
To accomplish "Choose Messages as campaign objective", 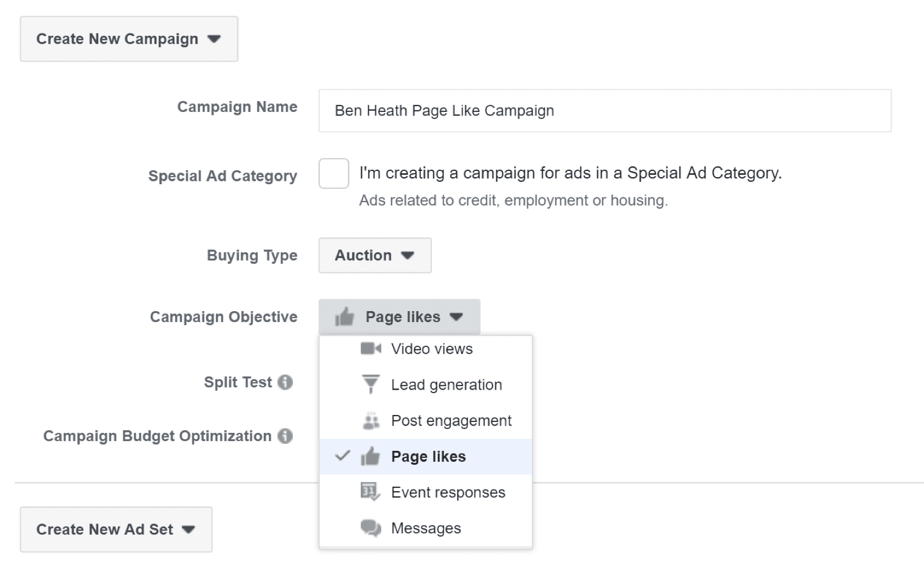I will pyautogui.click(x=426, y=528).
